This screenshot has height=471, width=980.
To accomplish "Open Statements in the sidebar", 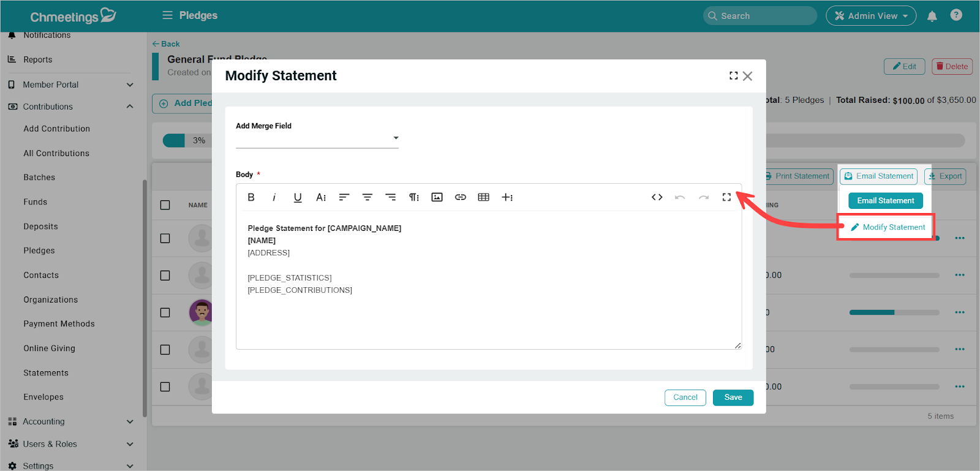I will 46,373.
